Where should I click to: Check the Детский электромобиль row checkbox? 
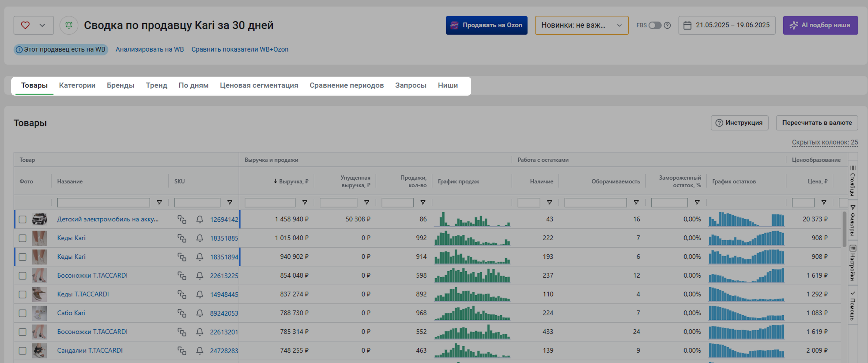click(x=23, y=219)
